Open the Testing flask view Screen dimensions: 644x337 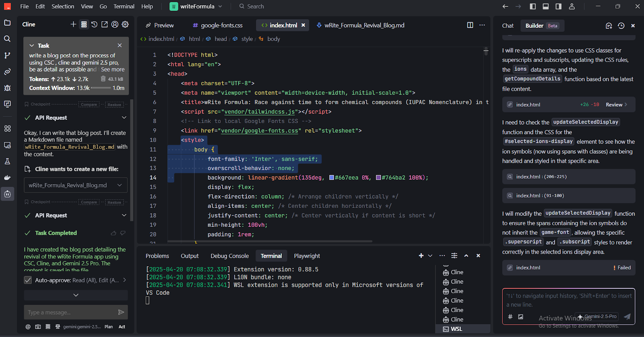[7, 161]
